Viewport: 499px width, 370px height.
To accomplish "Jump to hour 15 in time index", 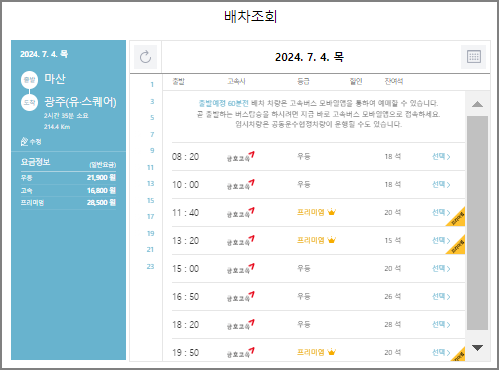I will pyautogui.click(x=151, y=200).
